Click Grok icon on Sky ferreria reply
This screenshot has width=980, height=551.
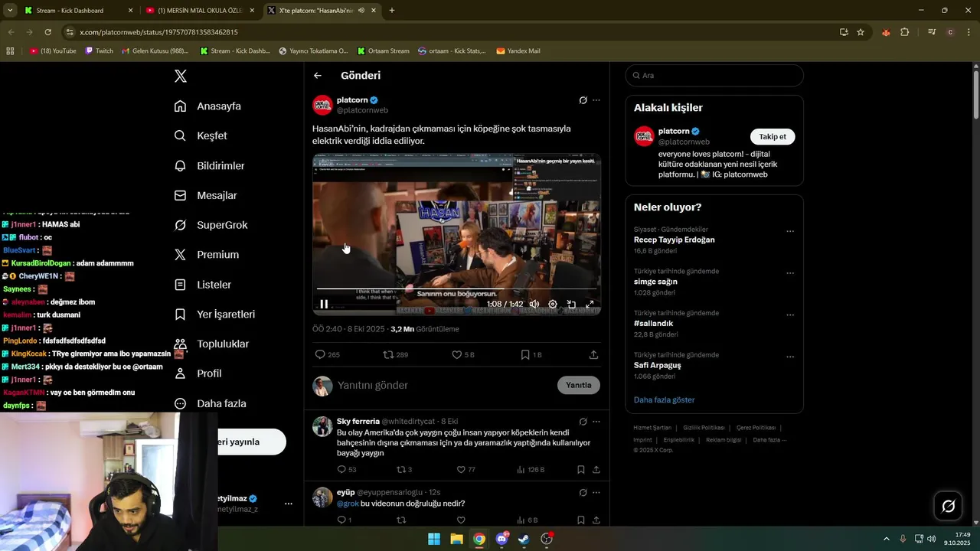(583, 422)
